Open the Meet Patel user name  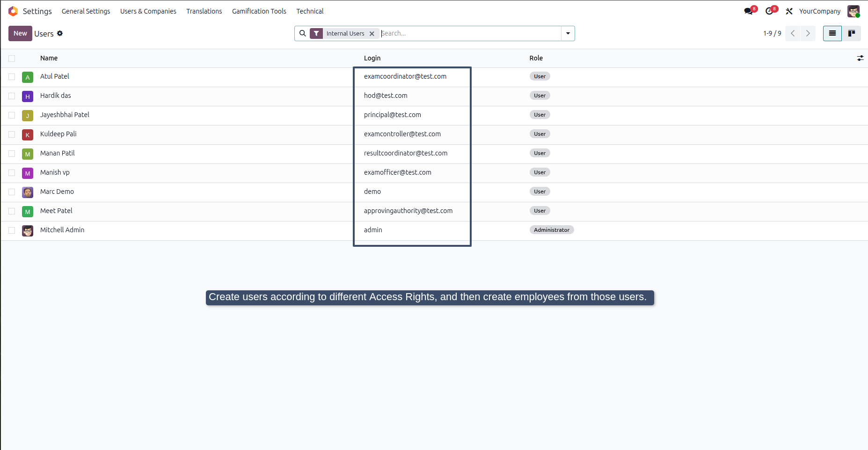click(56, 211)
